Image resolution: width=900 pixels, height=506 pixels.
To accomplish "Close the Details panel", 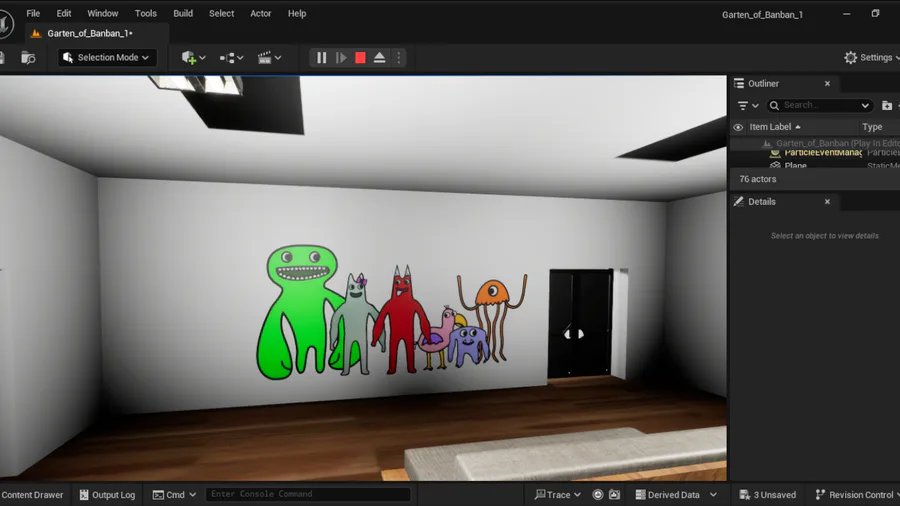I will click(827, 201).
